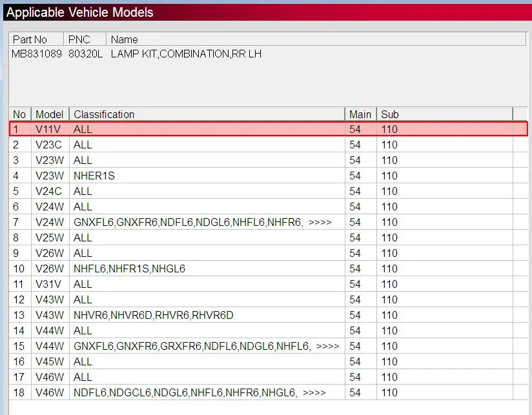Select NHFL6,NHFR1S,NHGL6 classification in row 10
The image size is (532, 415).
coord(129,269)
